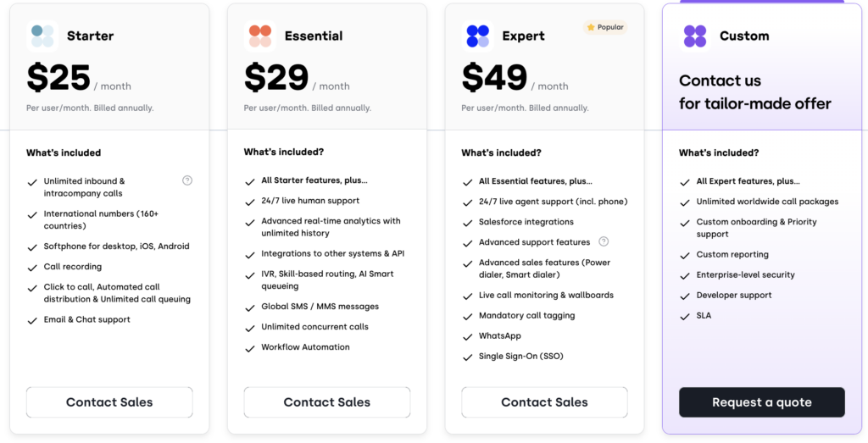The image size is (868, 443).
Task: Click the star icon in Popular badge
Action: click(x=591, y=27)
